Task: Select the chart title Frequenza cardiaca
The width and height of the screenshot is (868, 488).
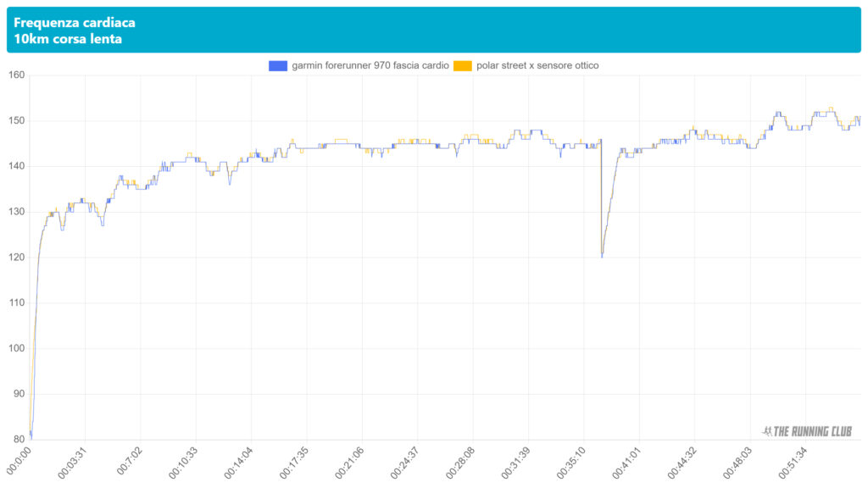Action: click(75, 23)
